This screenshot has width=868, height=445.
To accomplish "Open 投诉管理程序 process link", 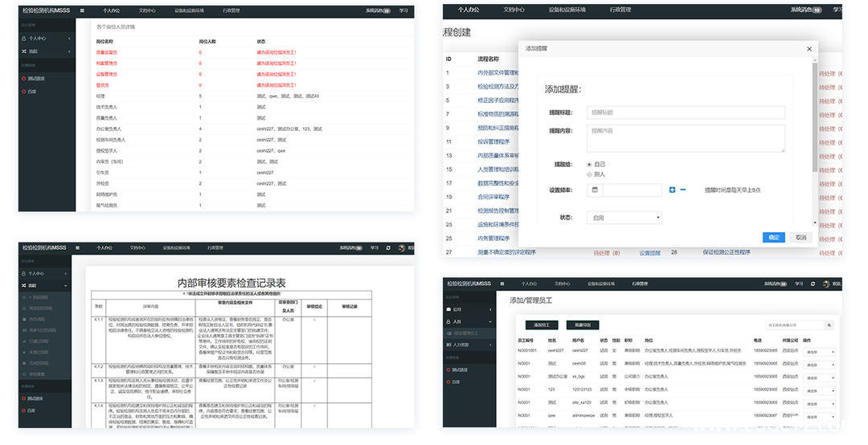I will pos(493,141).
